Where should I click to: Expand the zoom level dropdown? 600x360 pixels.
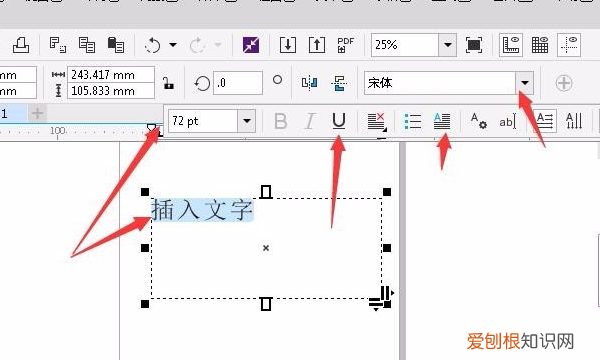pyautogui.click(x=447, y=45)
